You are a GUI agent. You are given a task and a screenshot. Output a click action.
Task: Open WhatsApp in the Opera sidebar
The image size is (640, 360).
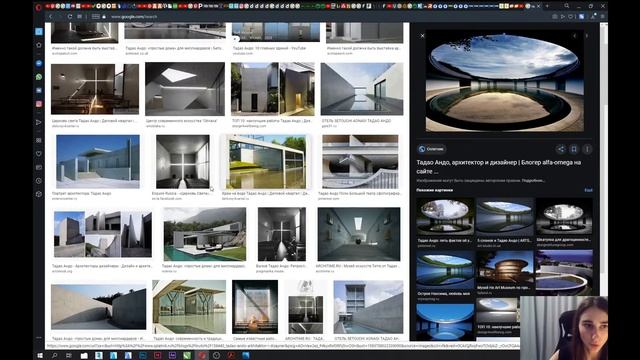pyautogui.click(x=39, y=77)
